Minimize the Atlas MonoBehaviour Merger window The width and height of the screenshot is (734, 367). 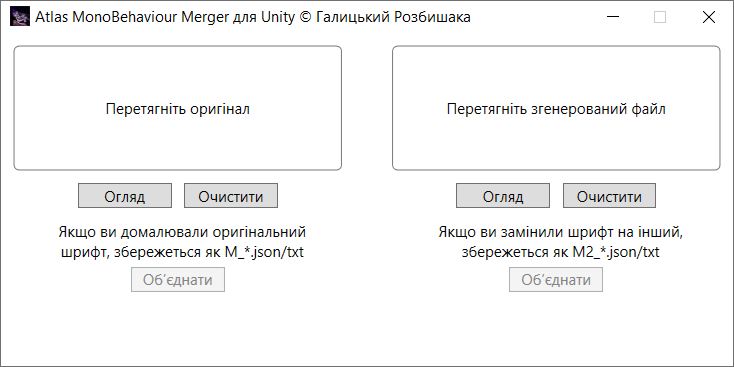613,17
